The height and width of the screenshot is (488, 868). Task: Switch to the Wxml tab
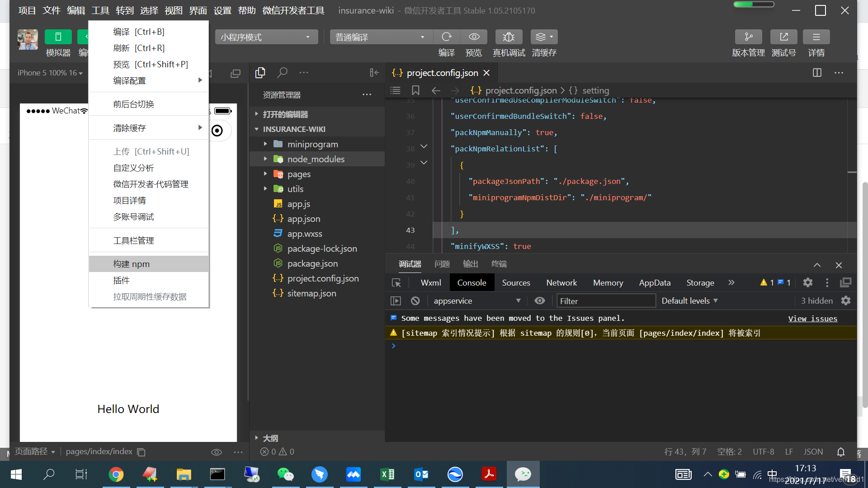tap(431, 283)
